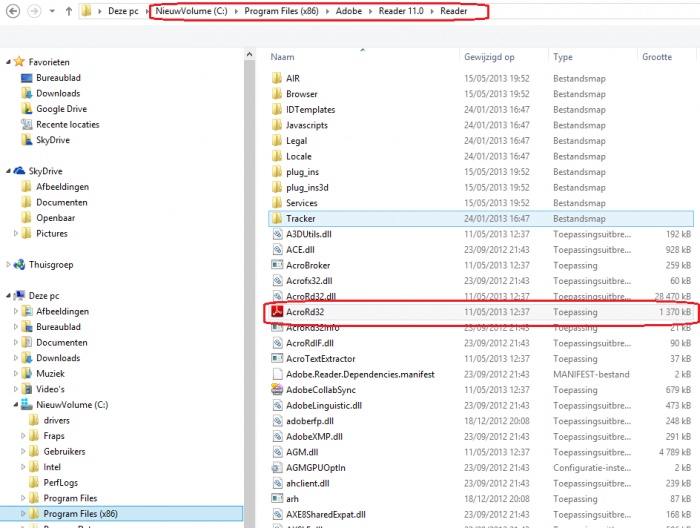700x528 pixels.
Task: Select the Adobe.Reader.Dependencies.manifest file icon
Action: pyautogui.click(x=277, y=374)
